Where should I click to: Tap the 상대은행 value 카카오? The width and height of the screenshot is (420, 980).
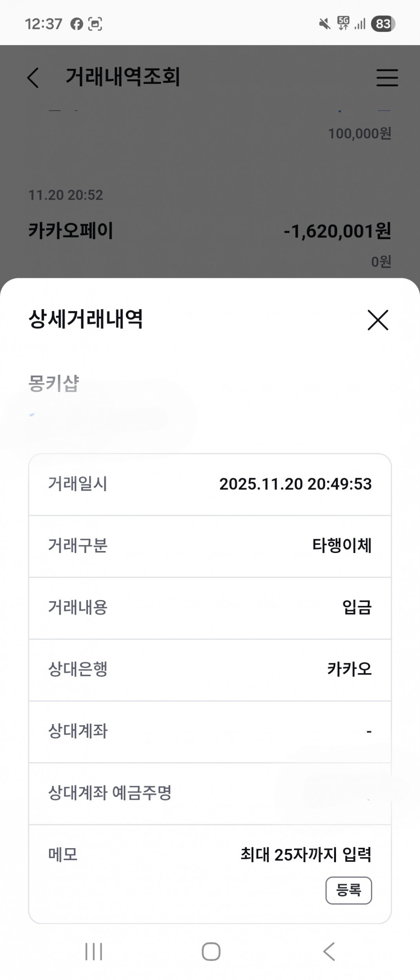coord(349,669)
